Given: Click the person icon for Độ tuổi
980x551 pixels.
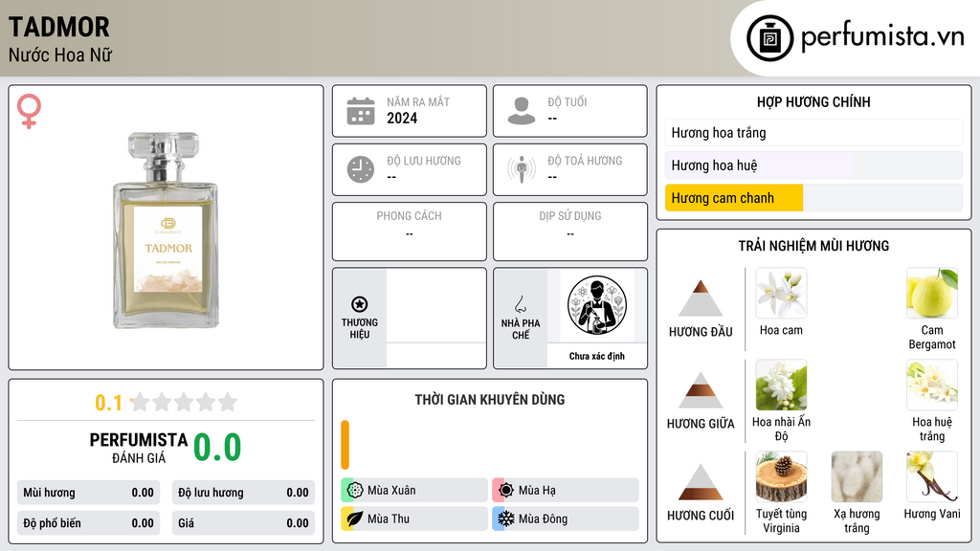Looking at the screenshot, I should [522, 111].
